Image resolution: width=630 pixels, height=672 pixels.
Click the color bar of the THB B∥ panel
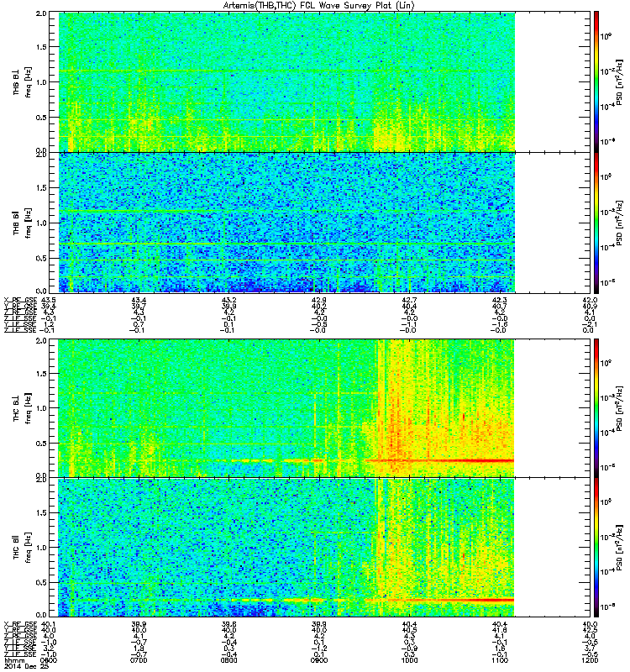pyautogui.click(x=596, y=223)
